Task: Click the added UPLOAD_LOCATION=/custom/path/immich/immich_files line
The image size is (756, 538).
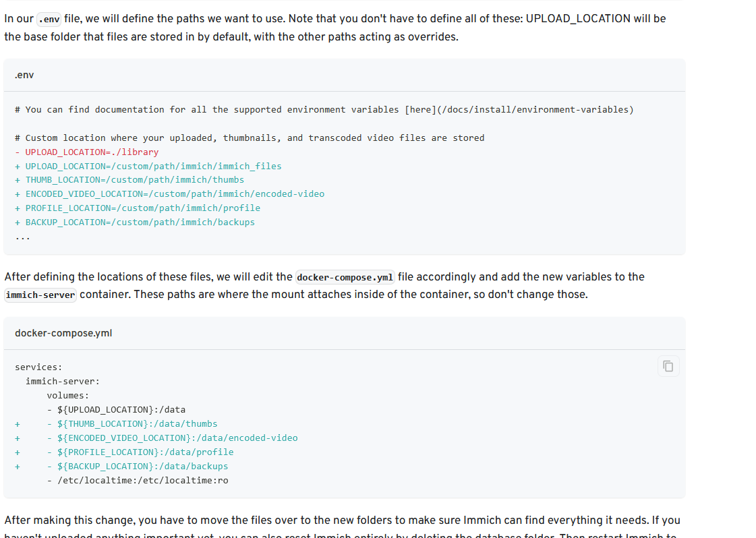Action: [148, 166]
